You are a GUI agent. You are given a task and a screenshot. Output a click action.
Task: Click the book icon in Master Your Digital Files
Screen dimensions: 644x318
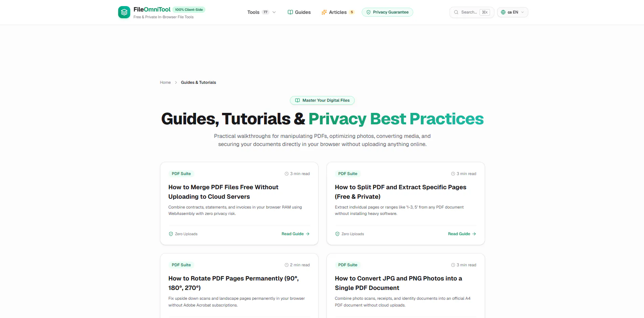pos(297,100)
